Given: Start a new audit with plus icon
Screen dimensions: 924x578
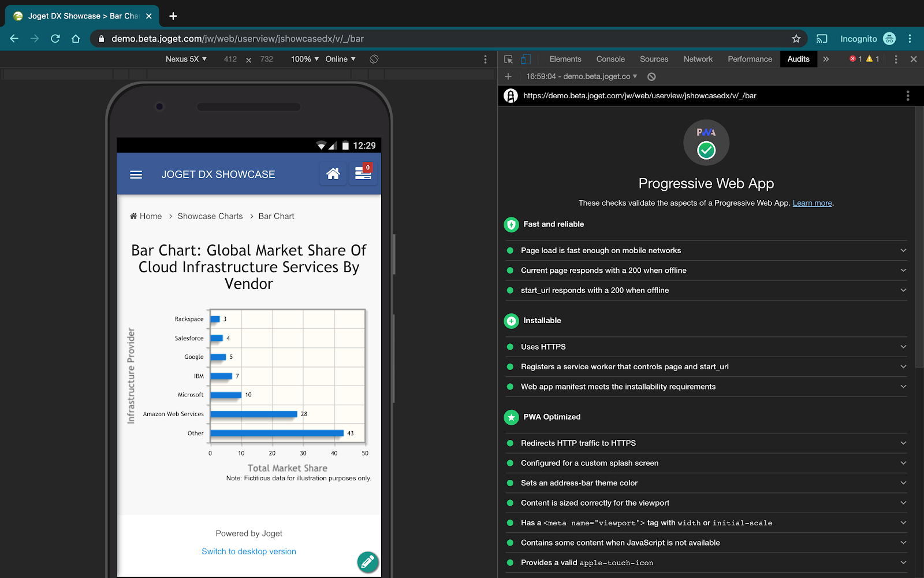Looking at the screenshot, I should [508, 76].
